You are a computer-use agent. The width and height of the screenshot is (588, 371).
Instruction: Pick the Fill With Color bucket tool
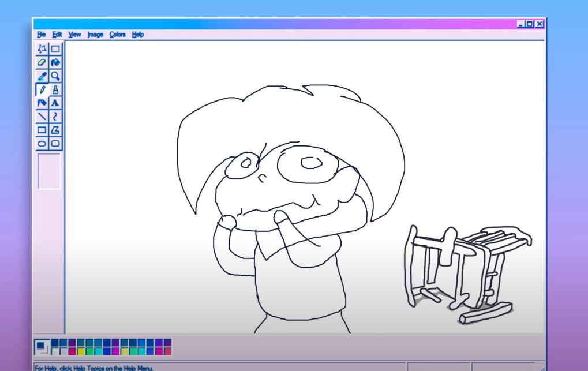tap(55, 62)
